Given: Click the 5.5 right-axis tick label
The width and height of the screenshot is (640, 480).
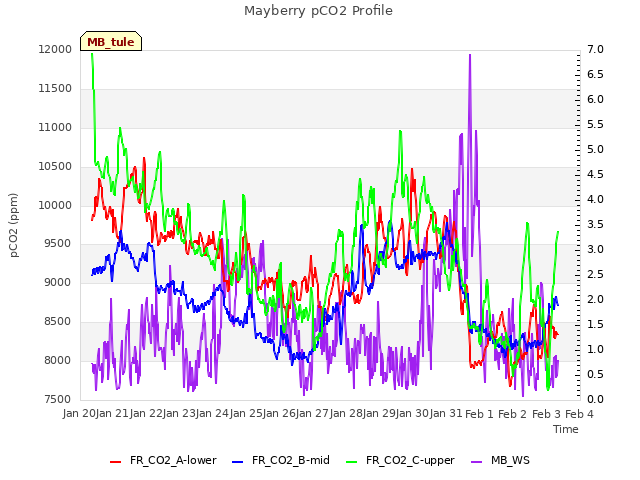Looking at the screenshot, I should (x=595, y=124).
